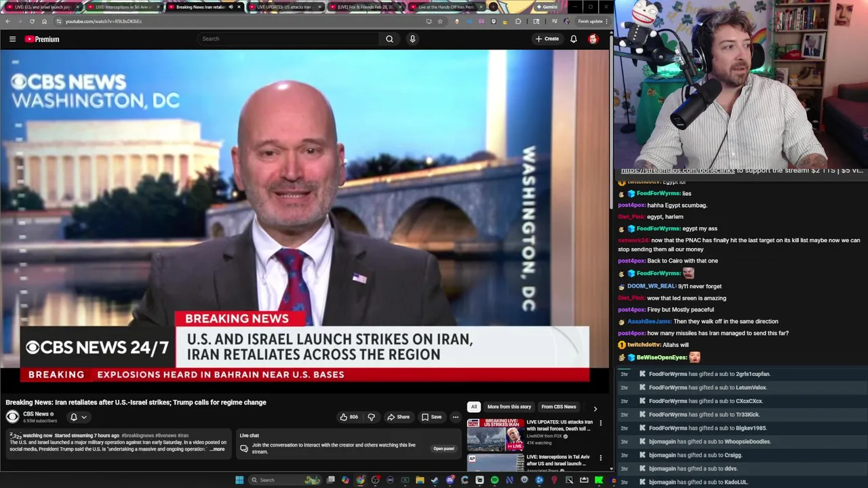Image resolution: width=868 pixels, height=488 pixels.
Task: Open options for LIVE UPDATES suggested video
Action: pos(600,423)
